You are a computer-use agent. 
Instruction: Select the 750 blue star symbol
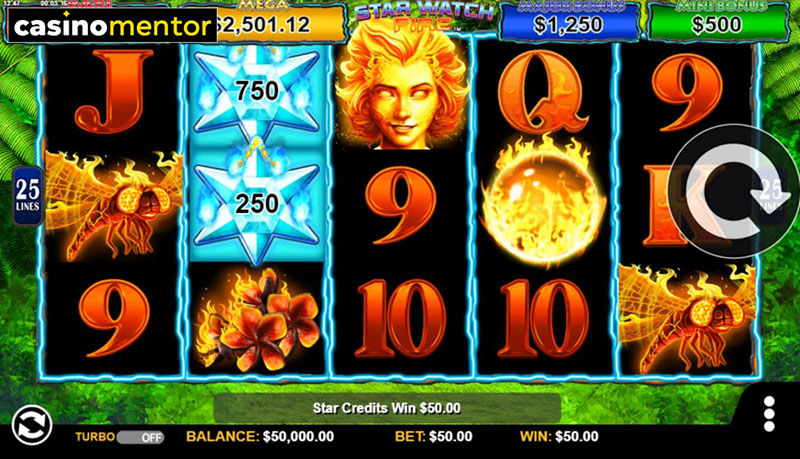point(257,94)
